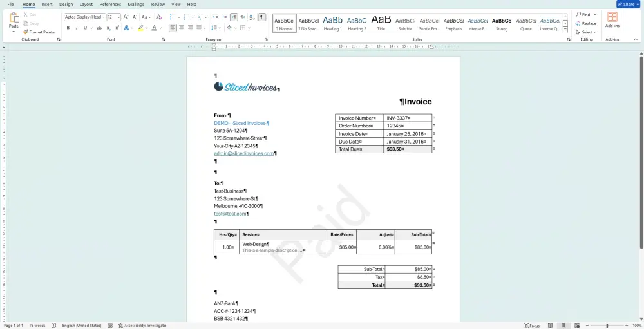Click the Increase Indent icon
Viewport: 644px width, 329px height.
tap(224, 17)
